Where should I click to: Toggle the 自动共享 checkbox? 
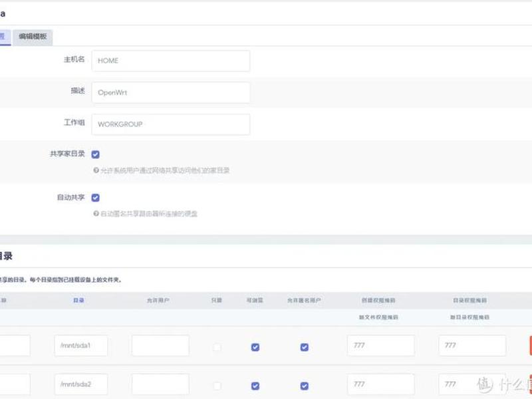(96, 198)
